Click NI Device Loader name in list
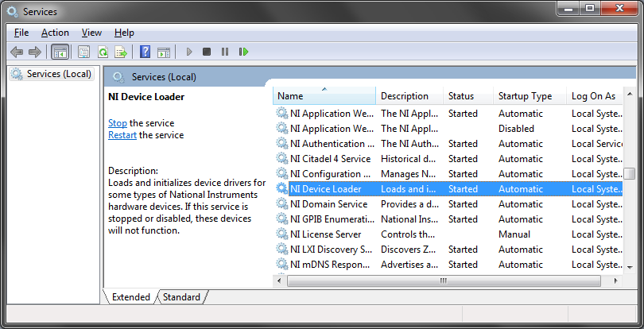The image size is (644, 329). 326,189
